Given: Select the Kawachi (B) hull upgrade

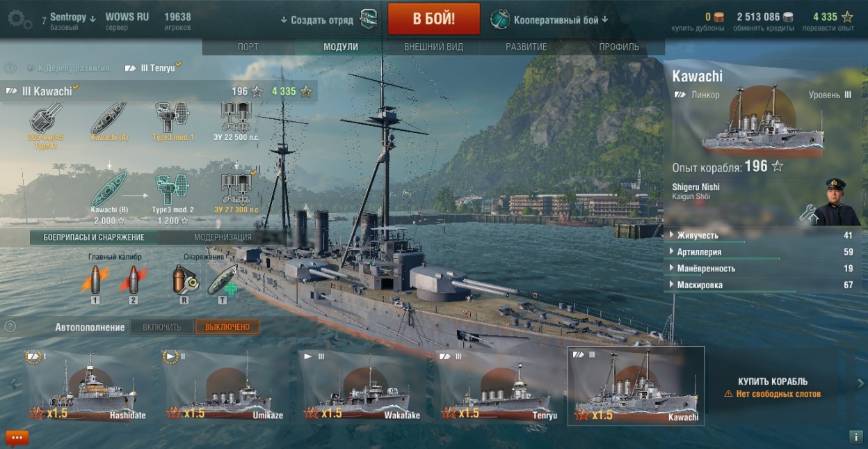Looking at the screenshot, I should coord(109,198).
